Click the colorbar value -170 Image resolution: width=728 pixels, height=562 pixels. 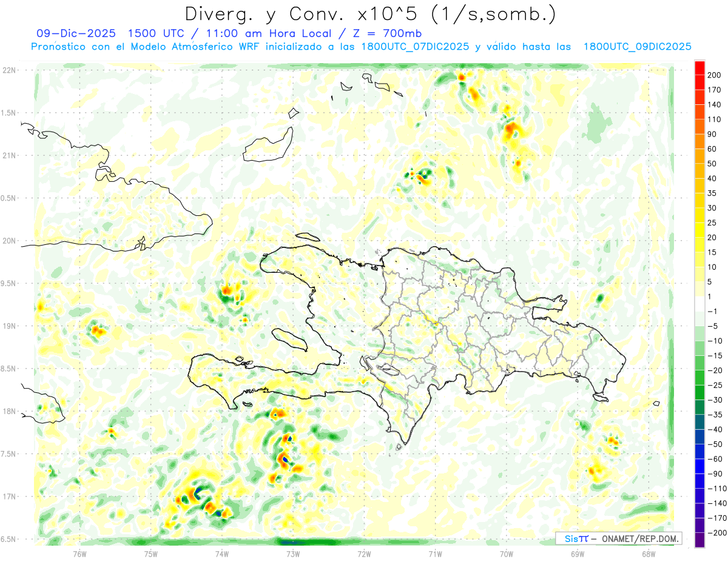(716, 518)
